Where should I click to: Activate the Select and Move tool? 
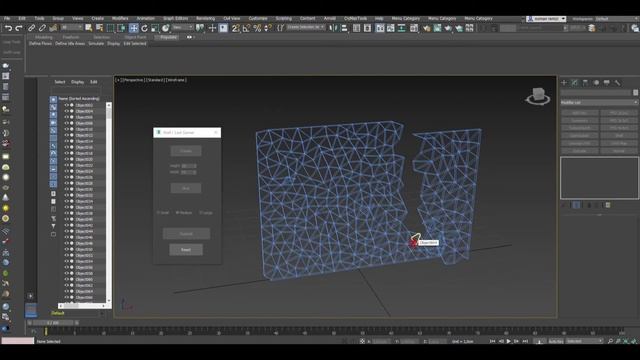coord(133,28)
